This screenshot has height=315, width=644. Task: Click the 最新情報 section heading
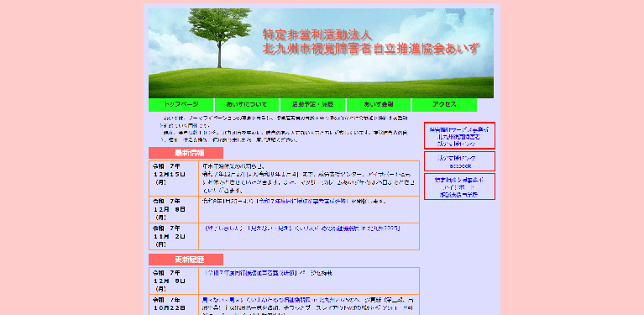pyautogui.click(x=186, y=153)
